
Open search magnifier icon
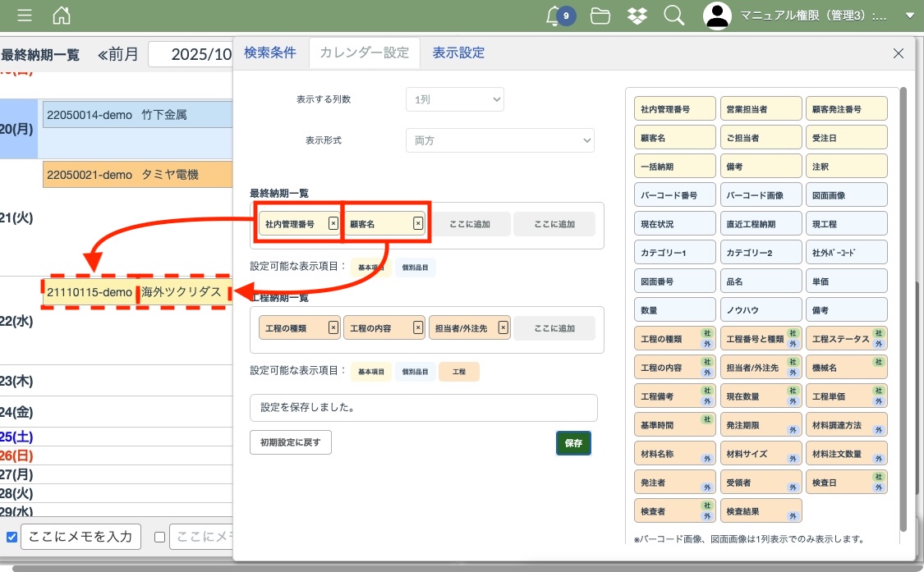pyautogui.click(x=673, y=16)
